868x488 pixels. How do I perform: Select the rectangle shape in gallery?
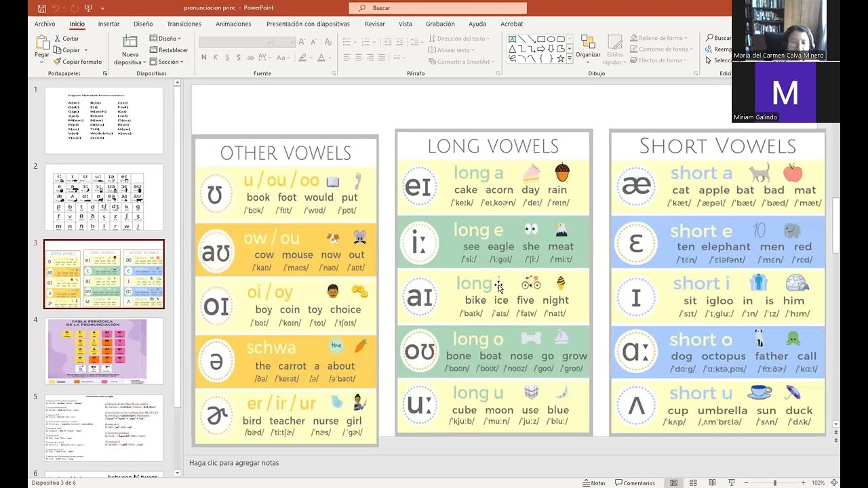tap(541, 39)
